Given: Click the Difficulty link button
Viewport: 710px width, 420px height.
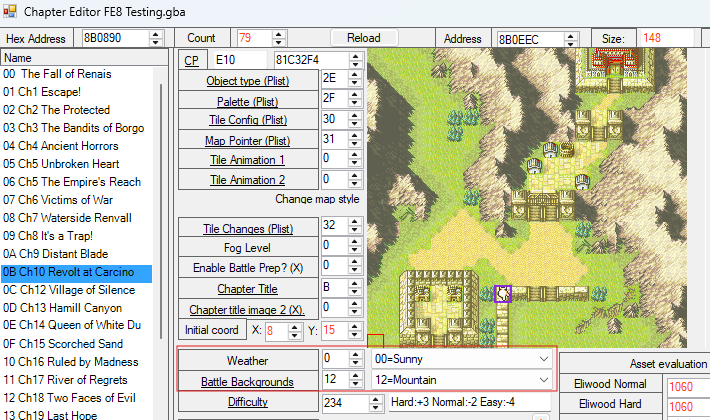Looking at the screenshot, I should (x=248, y=402).
